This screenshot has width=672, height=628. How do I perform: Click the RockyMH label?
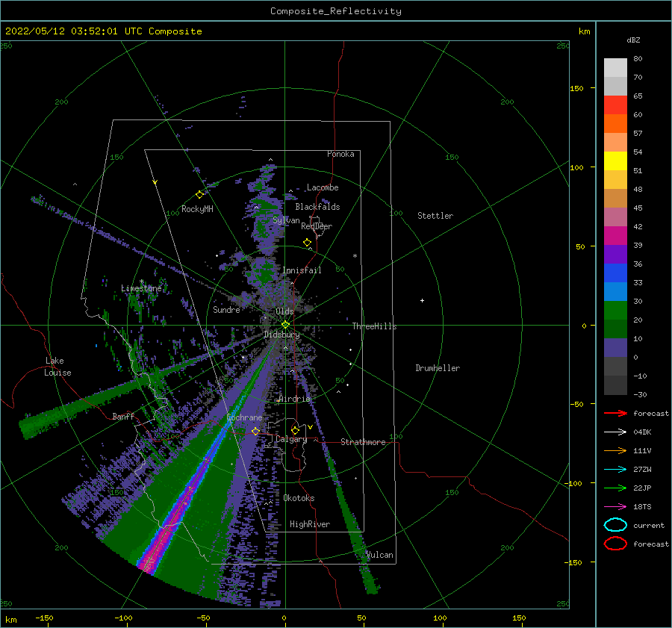click(197, 209)
